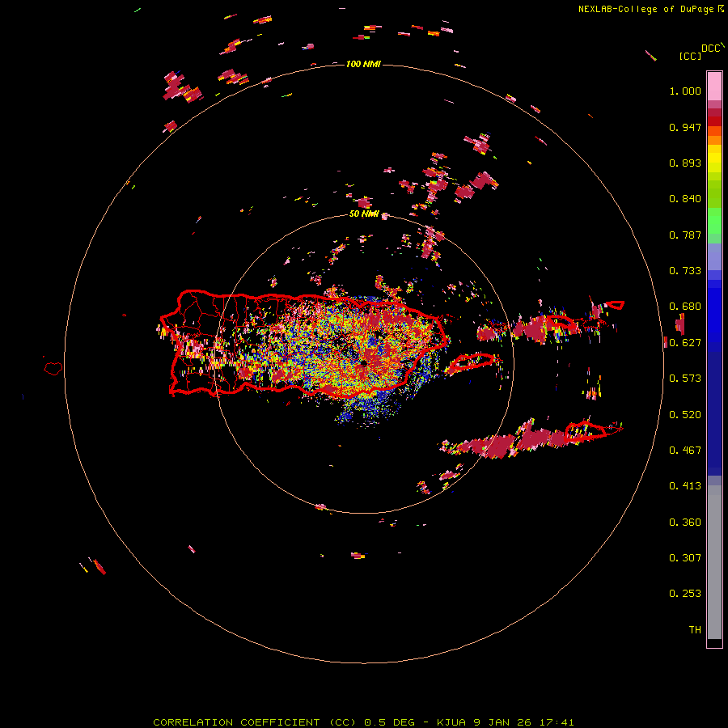Image resolution: width=728 pixels, height=728 pixels.
Task: Click the 0.360 scale value
Action: click(685, 523)
